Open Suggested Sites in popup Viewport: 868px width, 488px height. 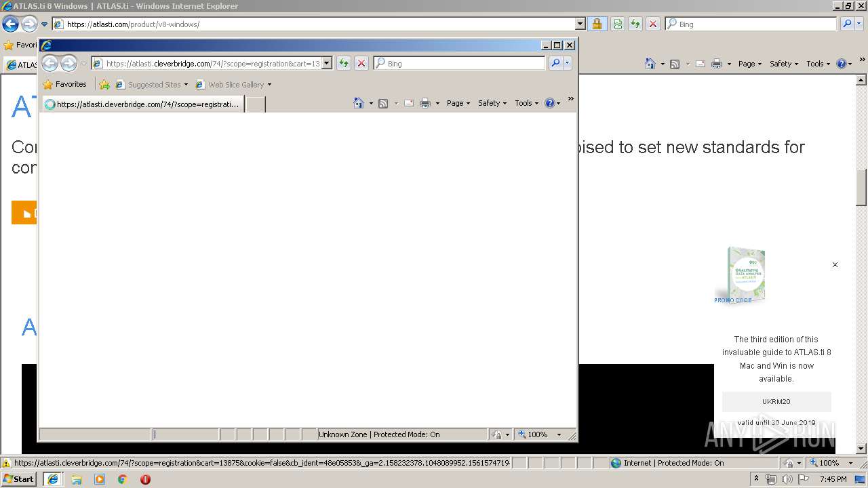point(151,85)
